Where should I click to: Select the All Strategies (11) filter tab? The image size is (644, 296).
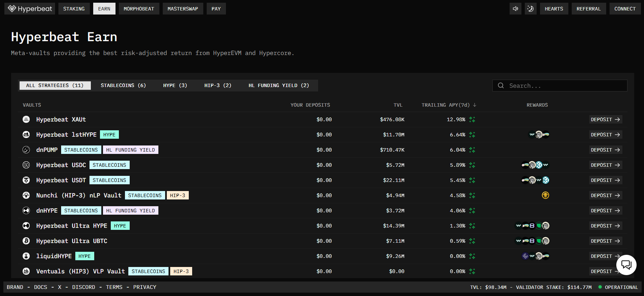coord(55,85)
